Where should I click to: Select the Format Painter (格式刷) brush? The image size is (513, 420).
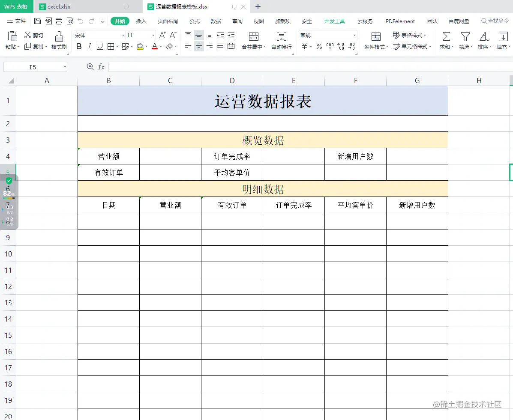coord(59,40)
